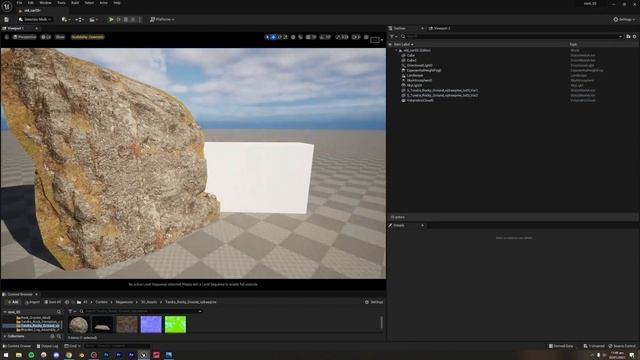
Task: Open the Window menu
Action: click(x=45, y=3)
